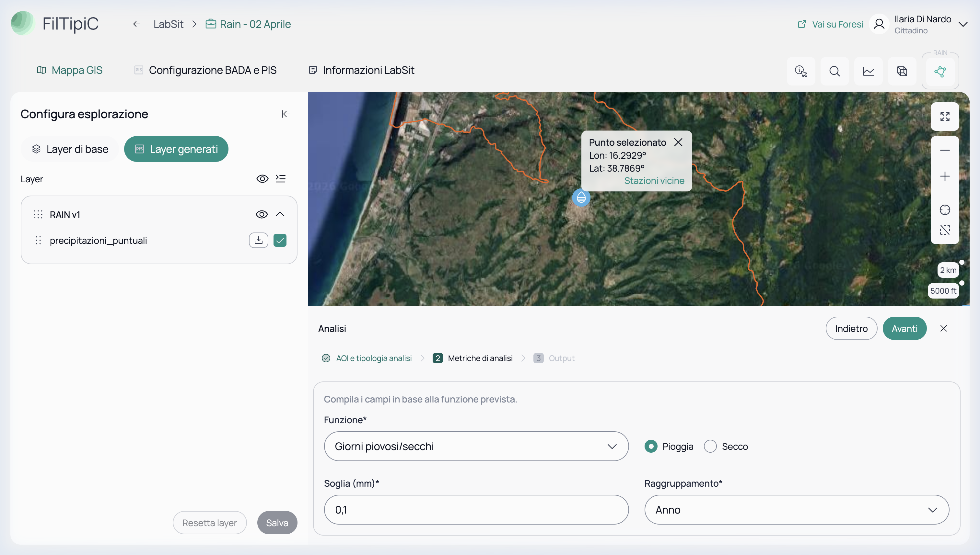The height and width of the screenshot is (555, 980).
Task: Open the Funzione dropdown
Action: coord(476,446)
